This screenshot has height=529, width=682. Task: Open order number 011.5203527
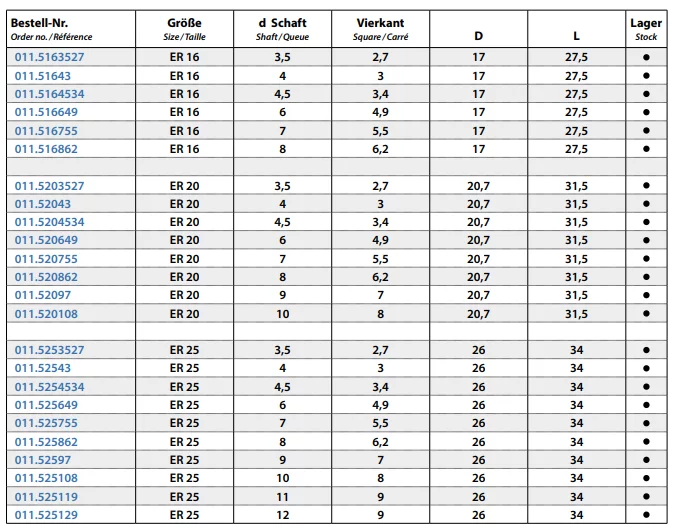[50, 186]
